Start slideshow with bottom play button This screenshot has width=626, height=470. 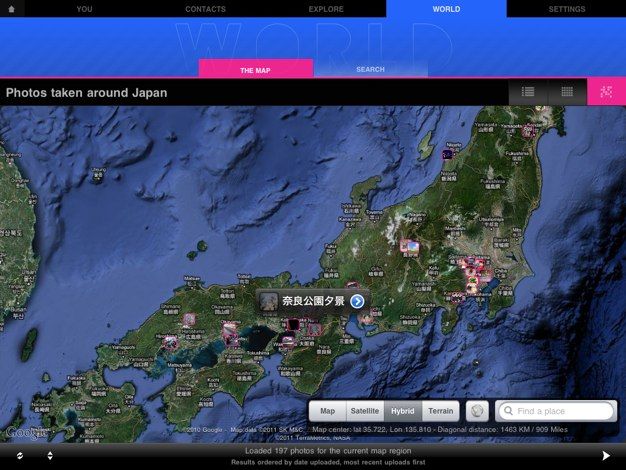pos(606,456)
